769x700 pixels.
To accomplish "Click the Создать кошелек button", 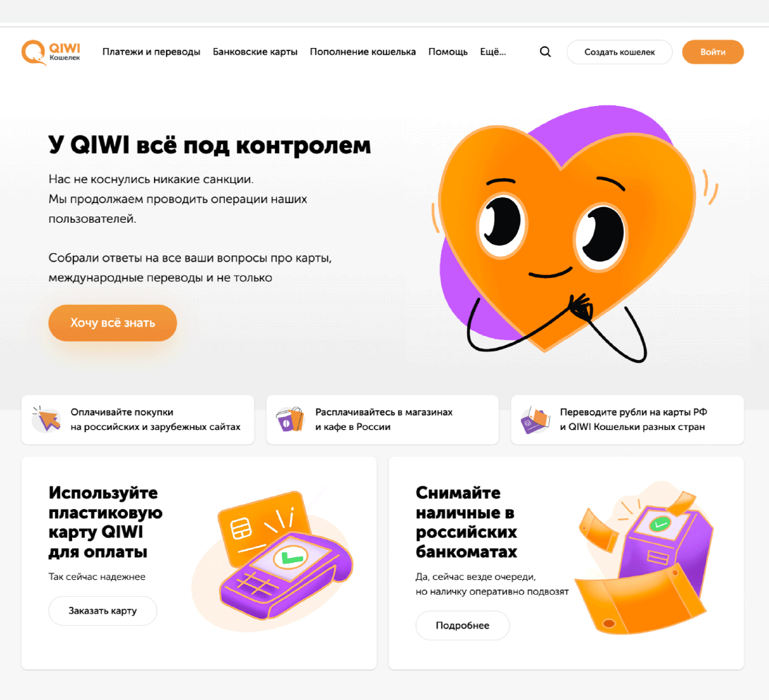I will [619, 52].
